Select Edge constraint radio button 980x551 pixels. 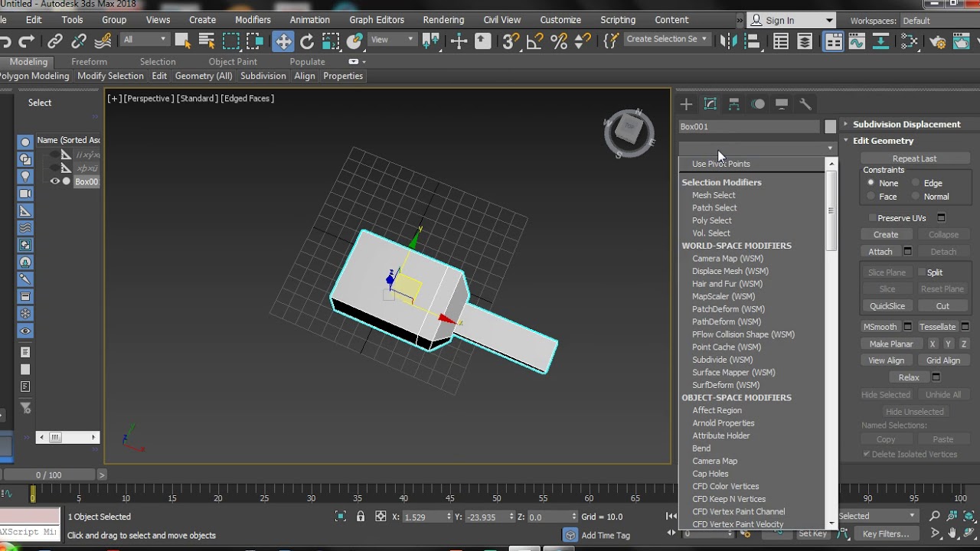coord(915,183)
